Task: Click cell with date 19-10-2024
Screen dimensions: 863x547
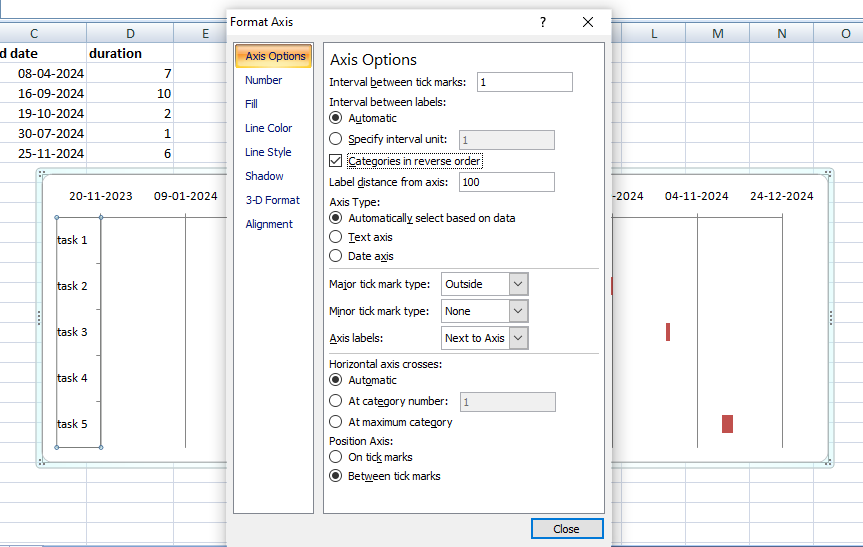Action: [43, 113]
